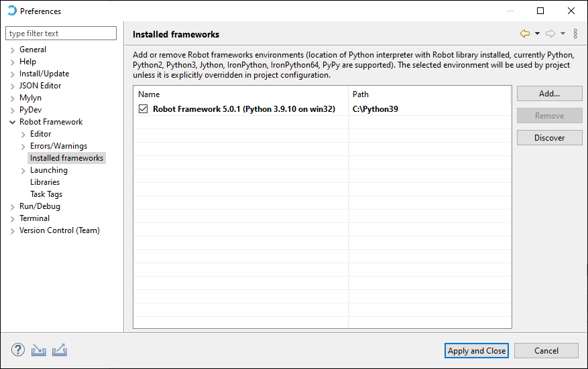Screen dimensions: 588x369
Task: Expand the Launching tree node
Action: [x=23, y=171]
